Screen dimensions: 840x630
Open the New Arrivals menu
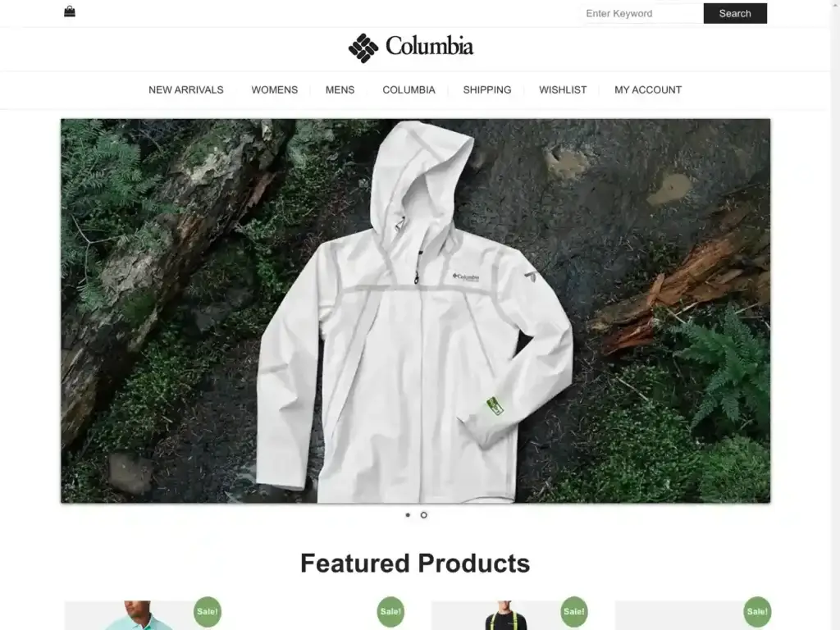[186, 90]
